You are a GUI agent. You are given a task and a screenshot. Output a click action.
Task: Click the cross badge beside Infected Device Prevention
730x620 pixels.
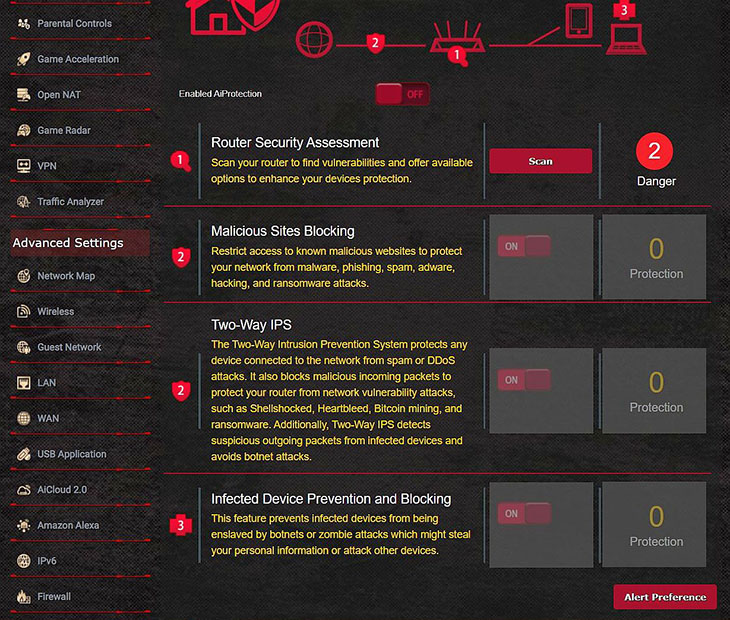(x=181, y=526)
